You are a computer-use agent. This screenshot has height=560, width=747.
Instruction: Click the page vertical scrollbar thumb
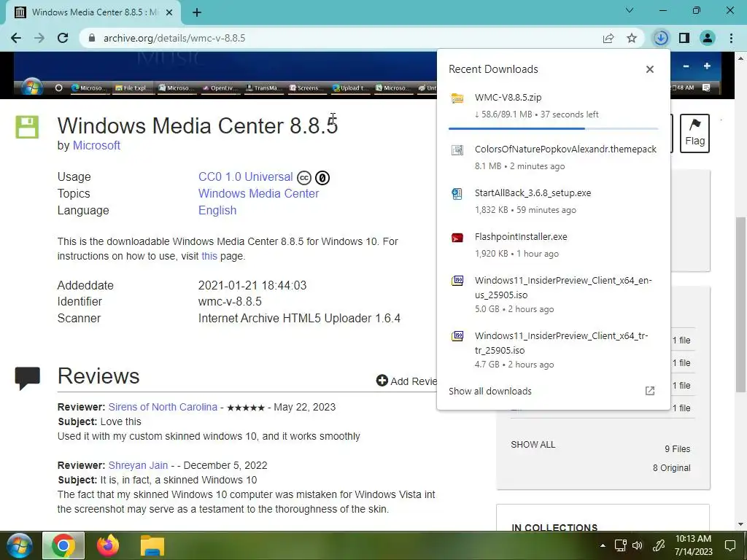click(741, 305)
